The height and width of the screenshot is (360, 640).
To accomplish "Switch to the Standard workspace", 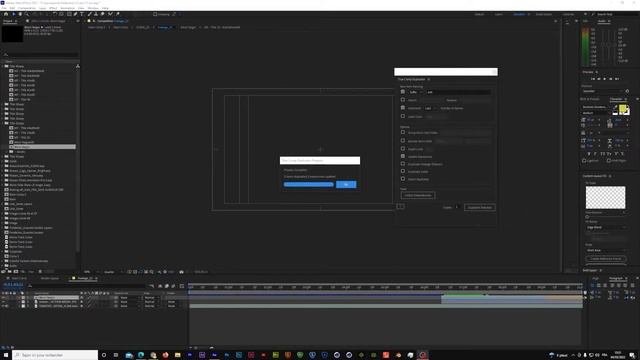I will click(519, 14).
